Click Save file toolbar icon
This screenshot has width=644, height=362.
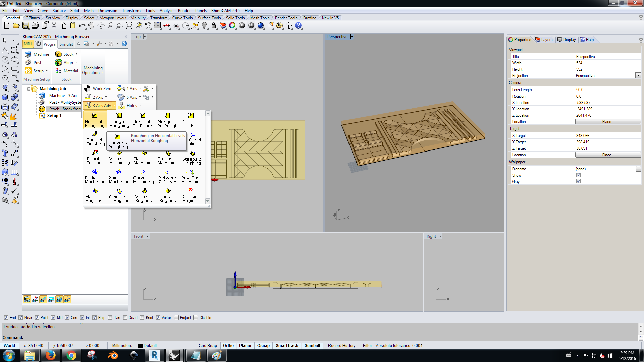click(x=26, y=25)
